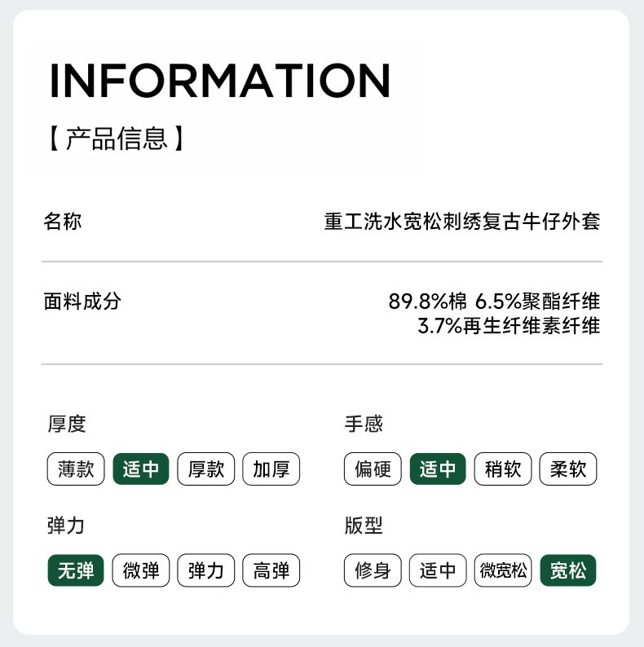
Task: Select 修身 fit option
Action: 373,571
